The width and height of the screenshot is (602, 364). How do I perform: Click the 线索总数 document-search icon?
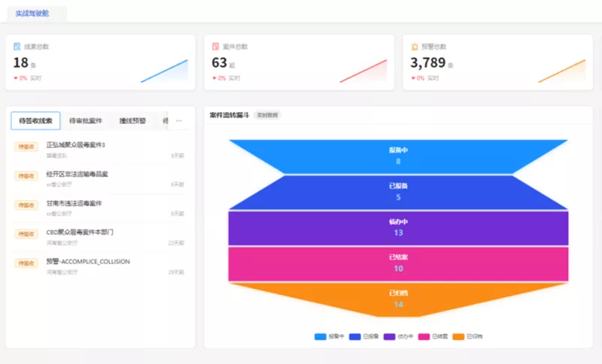[17, 47]
